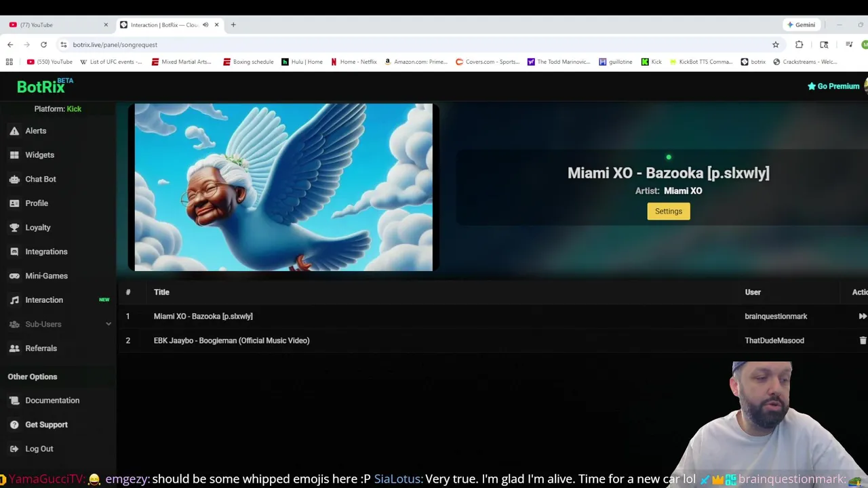The image size is (868, 488).
Task: Open the Widgets sidebar section
Action: click(x=39, y=155)
